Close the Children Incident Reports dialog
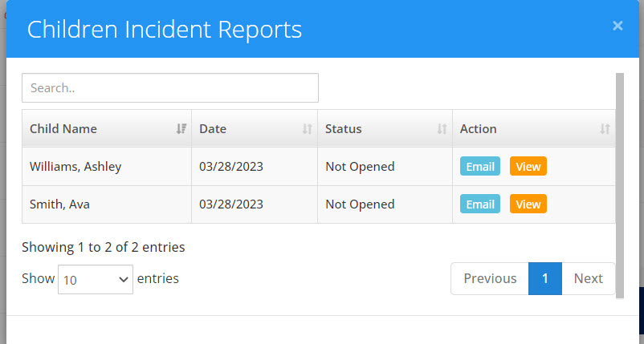644x344 pixels. coord(618,26)
